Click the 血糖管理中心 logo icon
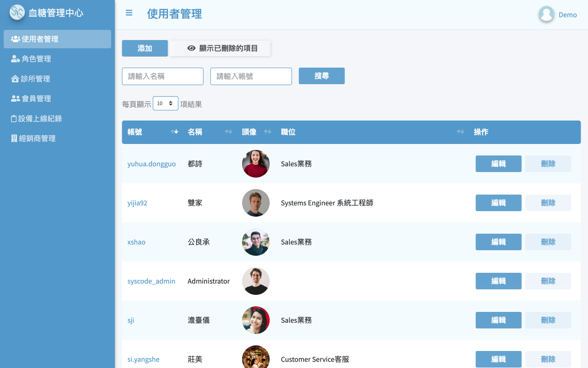588x368 pixels. coord(17,12)
